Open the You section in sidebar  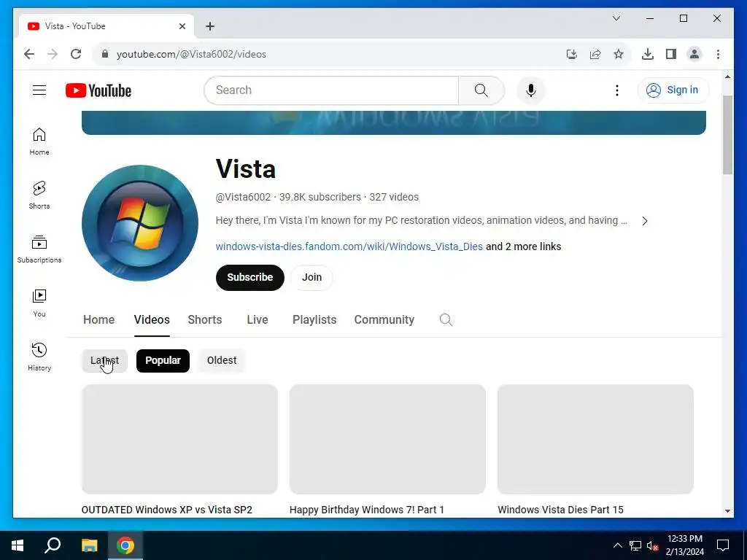point(39,303)
